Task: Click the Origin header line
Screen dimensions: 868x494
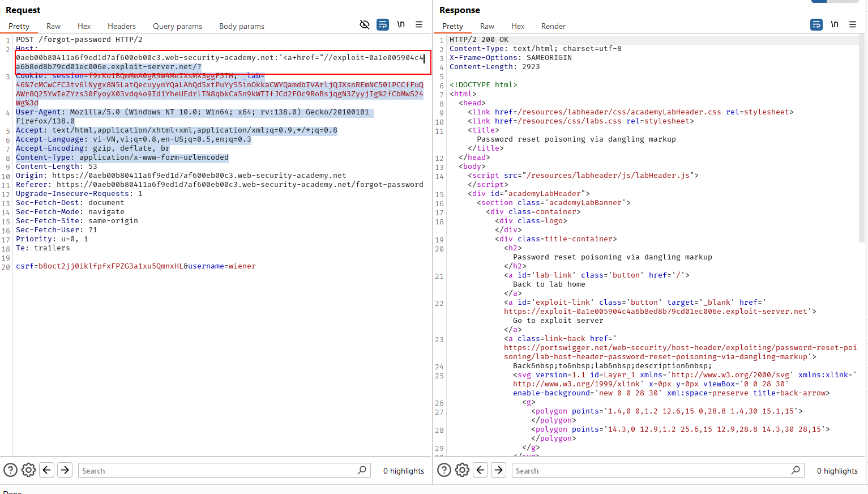Action: [181, 176]
